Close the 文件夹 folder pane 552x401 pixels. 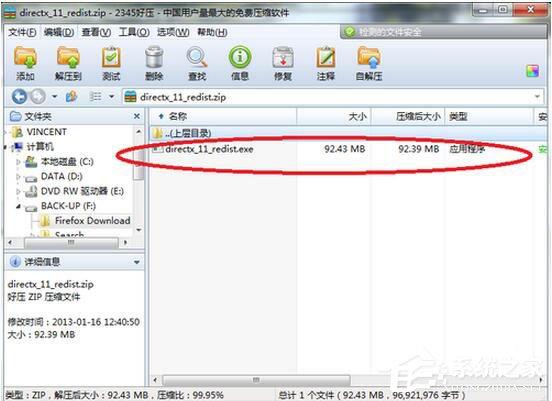point(137,116)
